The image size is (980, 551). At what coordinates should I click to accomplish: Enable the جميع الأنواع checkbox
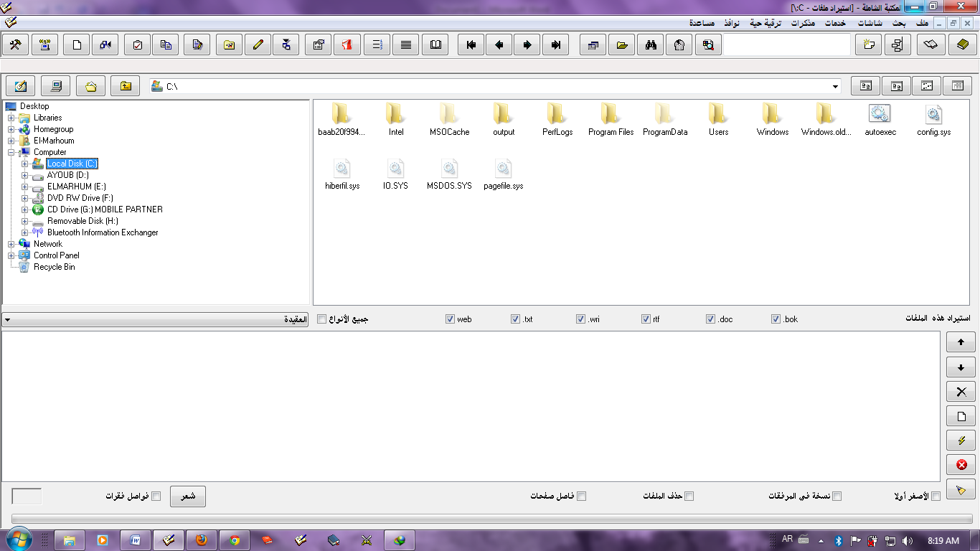pyautogui.click(x=321, y=319)
